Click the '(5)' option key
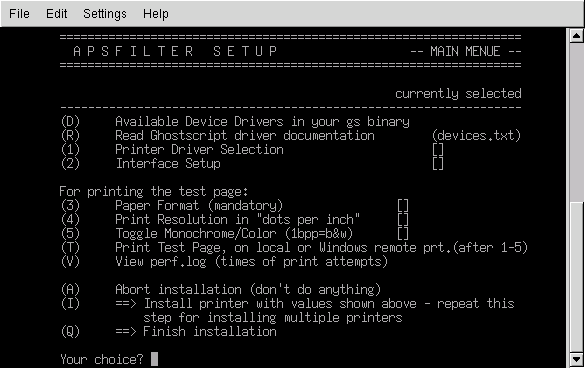 pyautogui.click(x=70, y=234)
